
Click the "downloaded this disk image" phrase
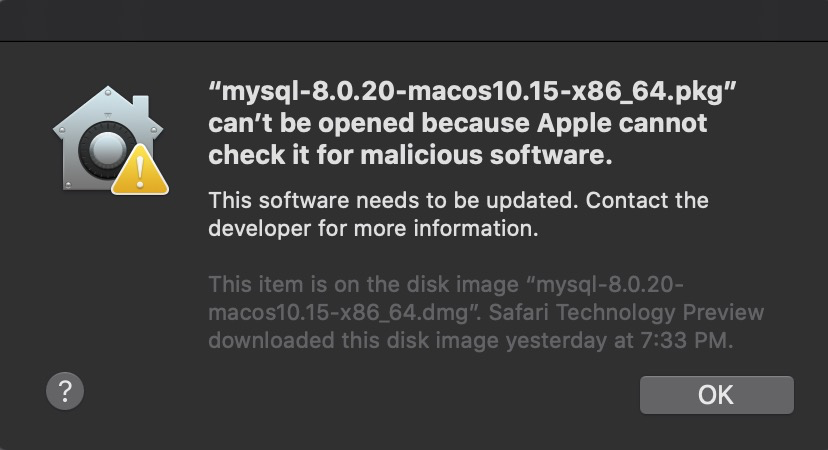click(x=353, y=341)
